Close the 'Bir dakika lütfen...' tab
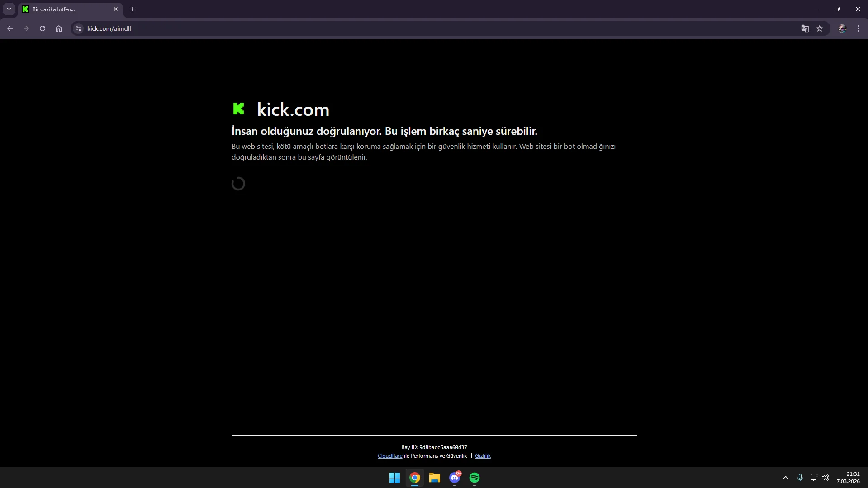The height and width of the screenshot is (488, 868). pyautogui.click(x=116, y=9)
